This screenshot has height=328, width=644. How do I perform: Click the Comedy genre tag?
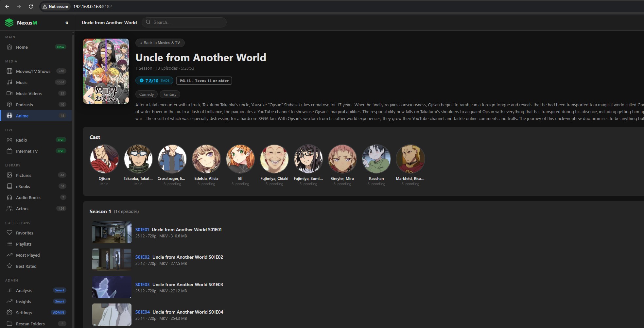coord(146,94)
